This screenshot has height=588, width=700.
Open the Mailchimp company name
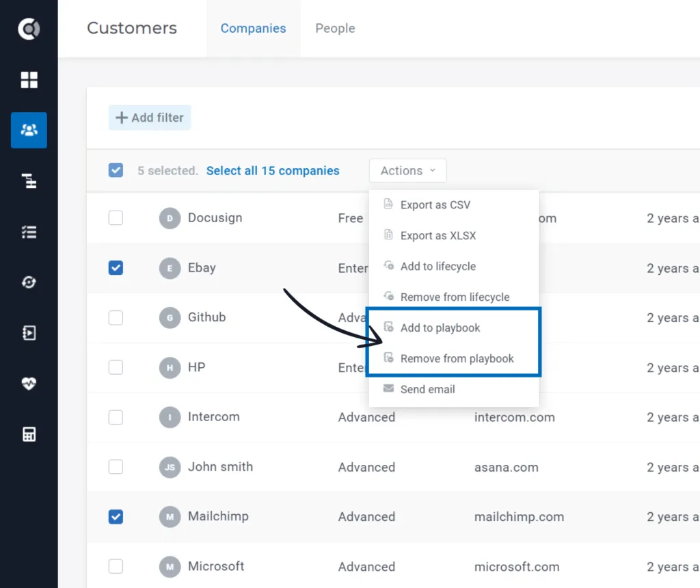[218, 517]
